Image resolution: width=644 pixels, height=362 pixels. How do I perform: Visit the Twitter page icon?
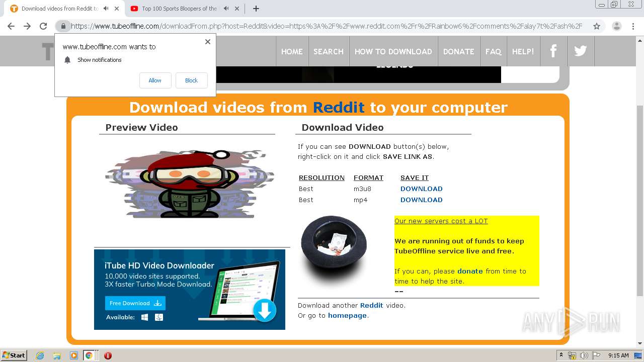coord(581,51)
